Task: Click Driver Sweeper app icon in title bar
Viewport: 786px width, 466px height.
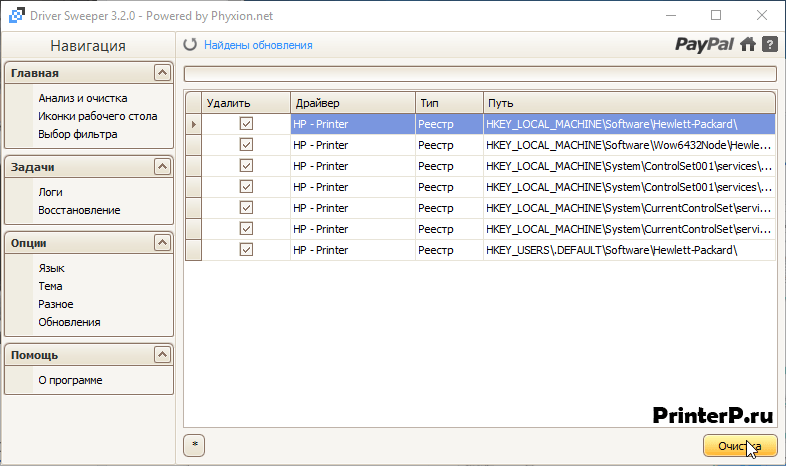Action: coord(17,16)
